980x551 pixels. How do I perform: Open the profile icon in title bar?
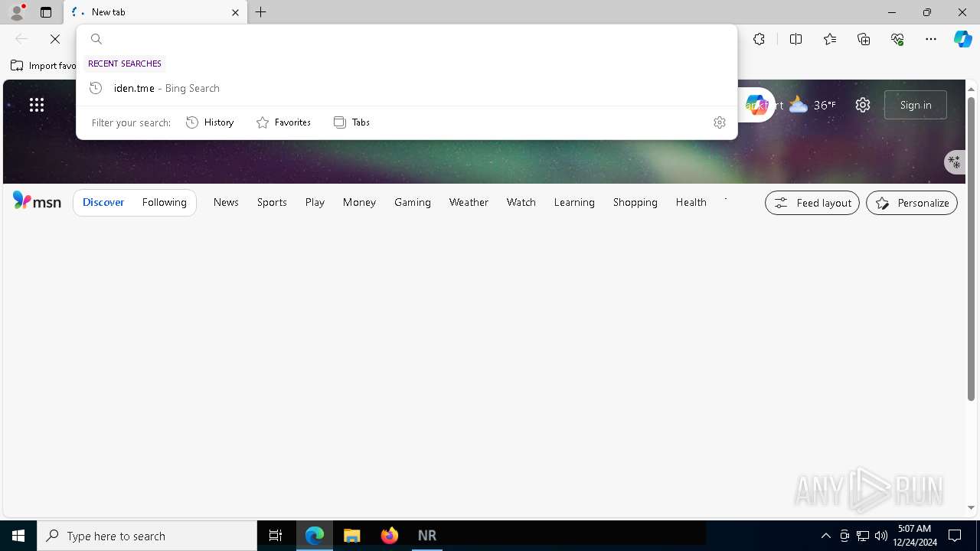[17, 12]
